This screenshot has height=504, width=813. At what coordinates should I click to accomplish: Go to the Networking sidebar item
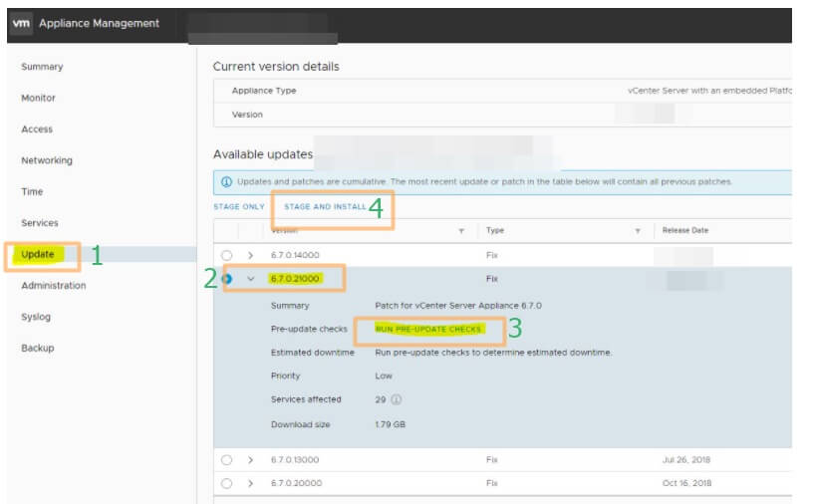click(47, 160)
